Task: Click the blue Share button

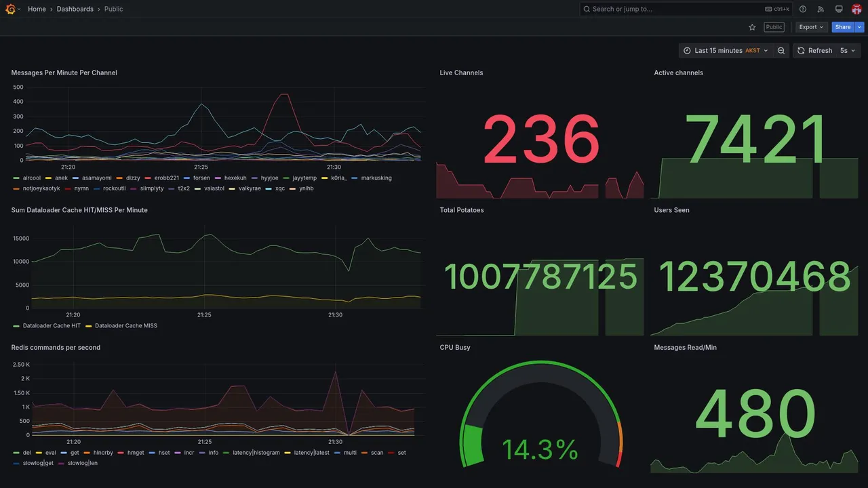Action: point(843,27)
